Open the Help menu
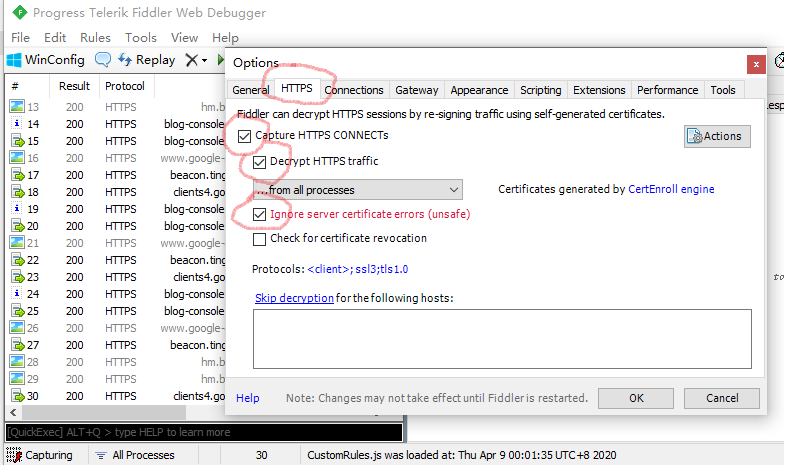 click(225, 38)
